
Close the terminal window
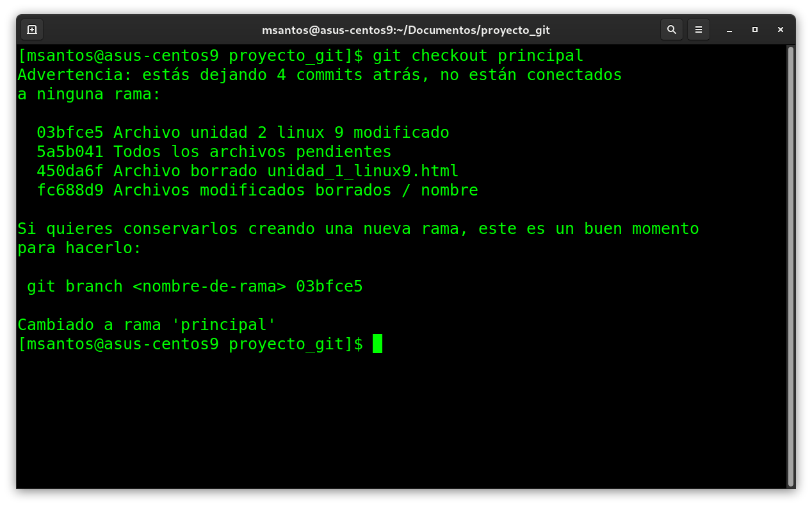[781, 29]
